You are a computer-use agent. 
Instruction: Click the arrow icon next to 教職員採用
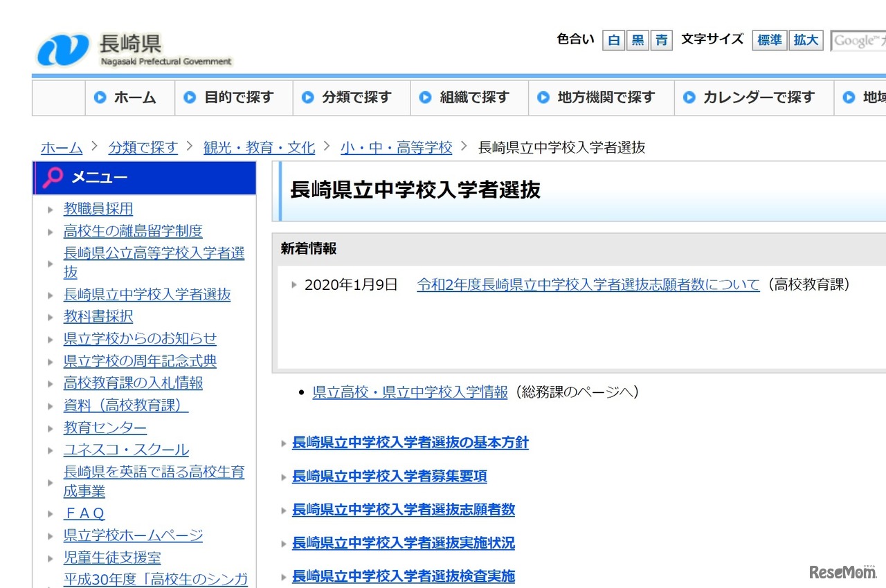[x=51, y=209]
